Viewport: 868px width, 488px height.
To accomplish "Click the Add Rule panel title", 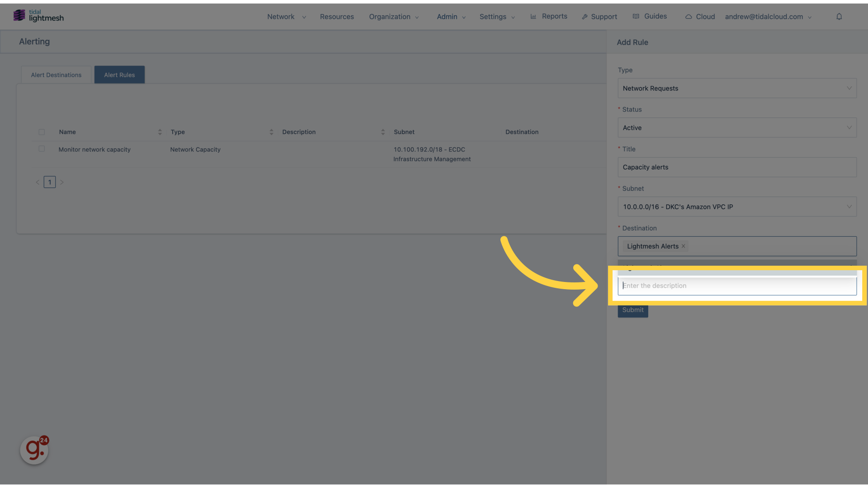I will 632,42.
